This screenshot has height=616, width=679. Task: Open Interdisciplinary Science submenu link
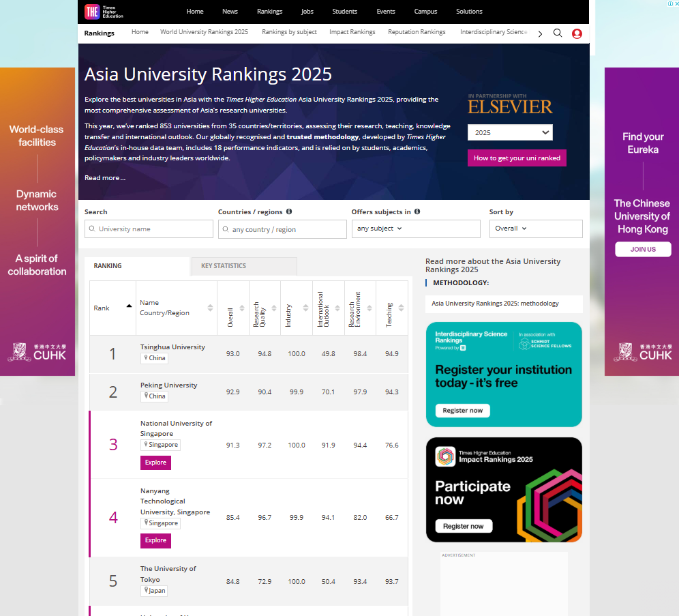494,32
